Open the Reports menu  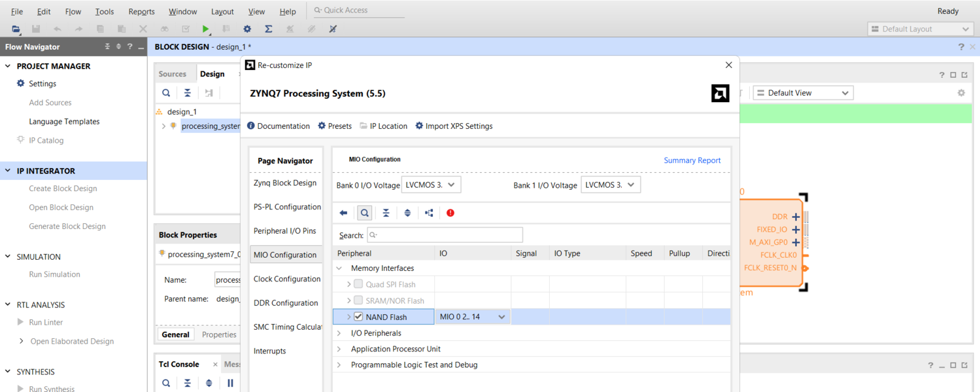pyautogui.click(x=141, y=11)
